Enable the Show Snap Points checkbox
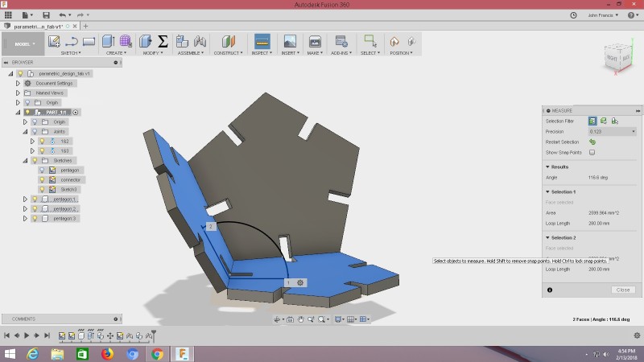Viewport: 644px width, 362px height. click(x=592, y=152)
